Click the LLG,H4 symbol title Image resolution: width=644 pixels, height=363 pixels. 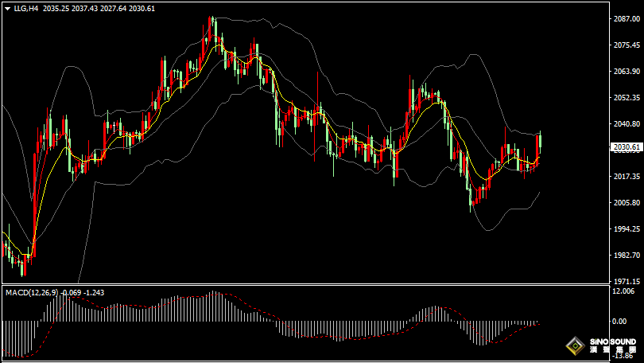25,7
